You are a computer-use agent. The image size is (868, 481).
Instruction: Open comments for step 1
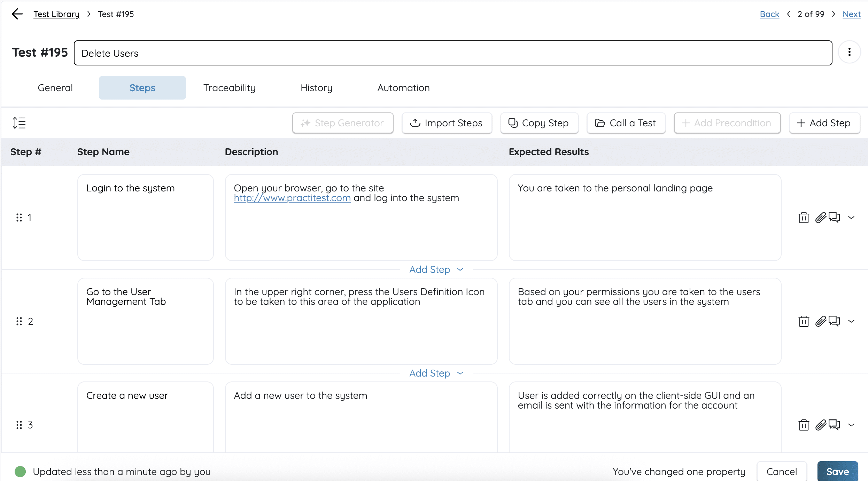pyautogui.click(x=835, y=218)
